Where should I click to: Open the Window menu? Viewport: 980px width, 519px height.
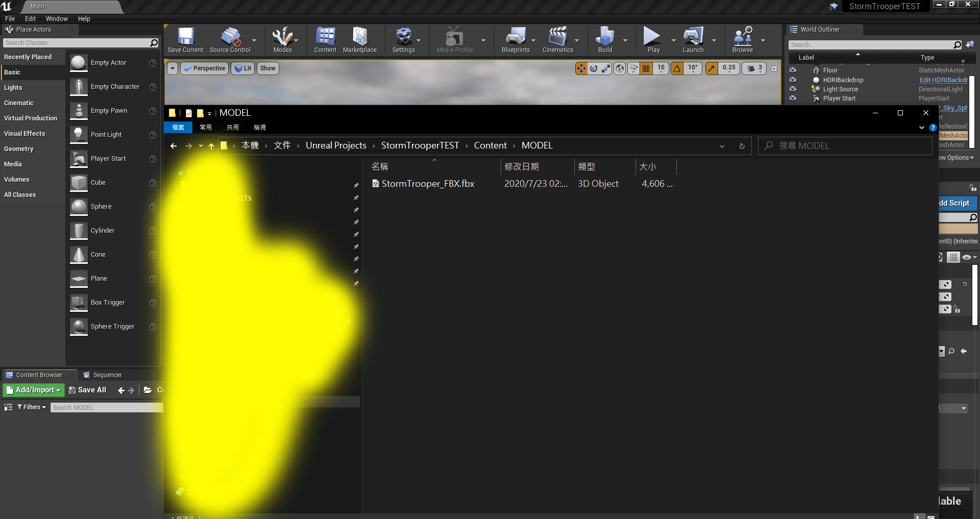coord(57,19)
